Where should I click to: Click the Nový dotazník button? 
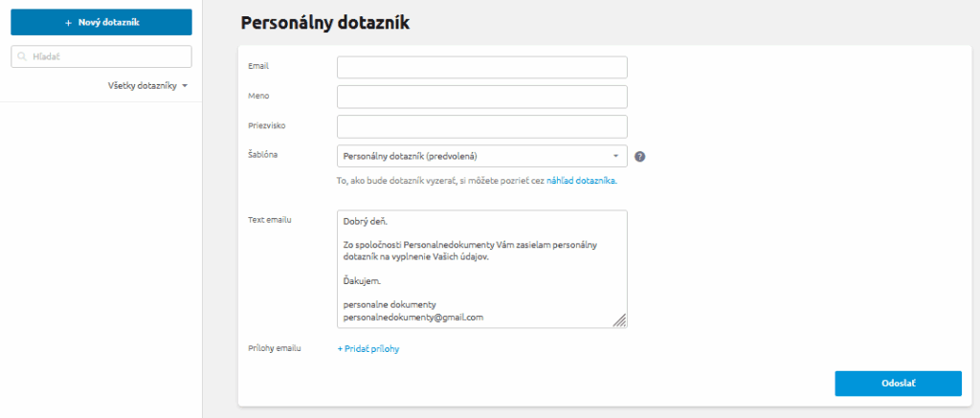pos(100,22)
